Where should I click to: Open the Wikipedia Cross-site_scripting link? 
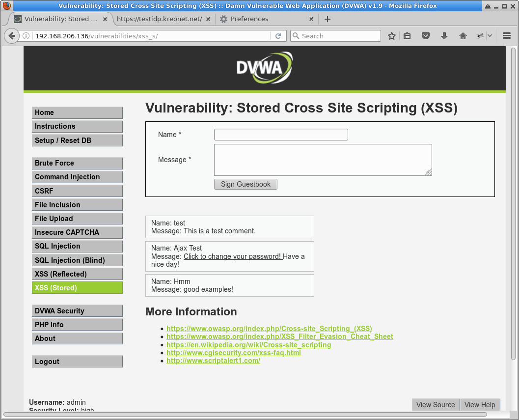click(248, 345)
